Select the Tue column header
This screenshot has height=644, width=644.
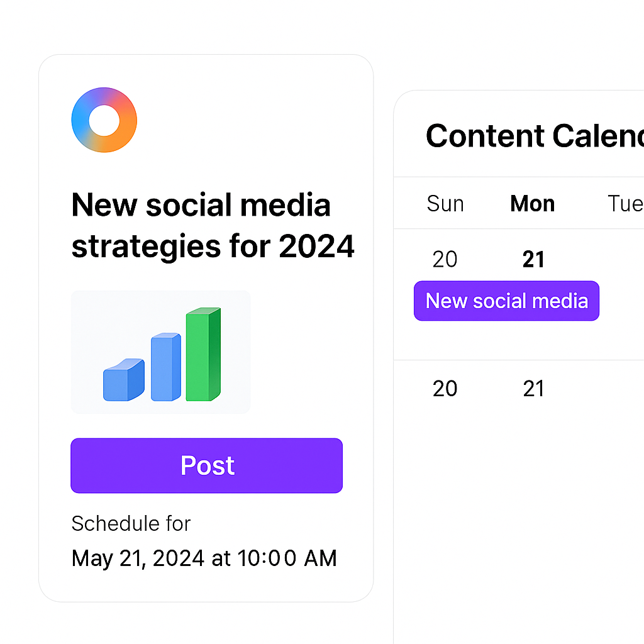[x=625, y=204]
